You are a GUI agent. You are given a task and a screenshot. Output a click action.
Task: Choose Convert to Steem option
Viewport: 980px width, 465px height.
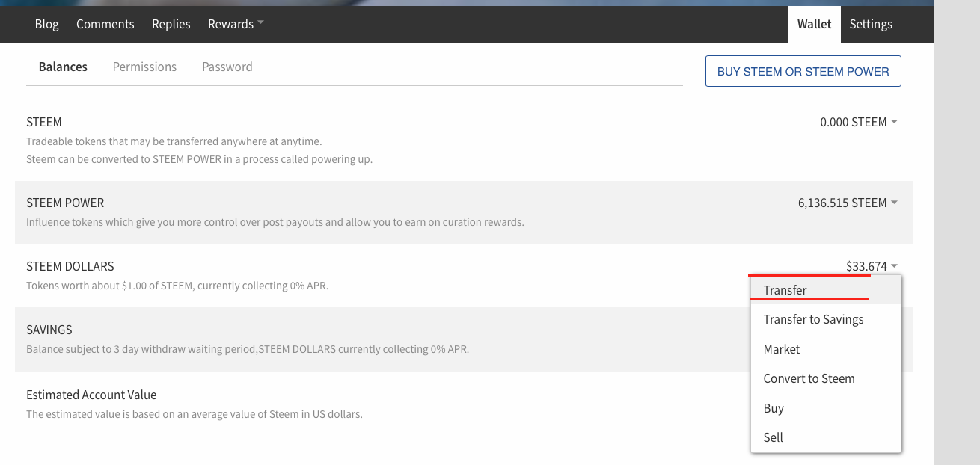coord(809,378)
